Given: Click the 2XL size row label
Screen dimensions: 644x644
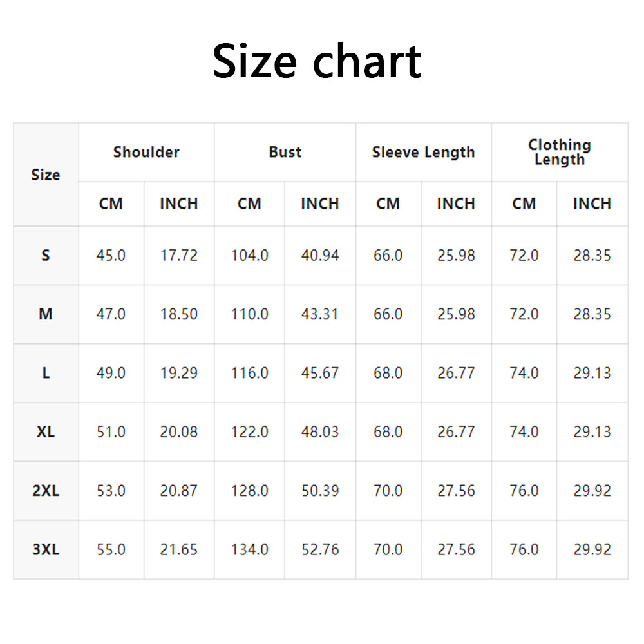Looking at the screenshot, I should click(x=46, y=491).
